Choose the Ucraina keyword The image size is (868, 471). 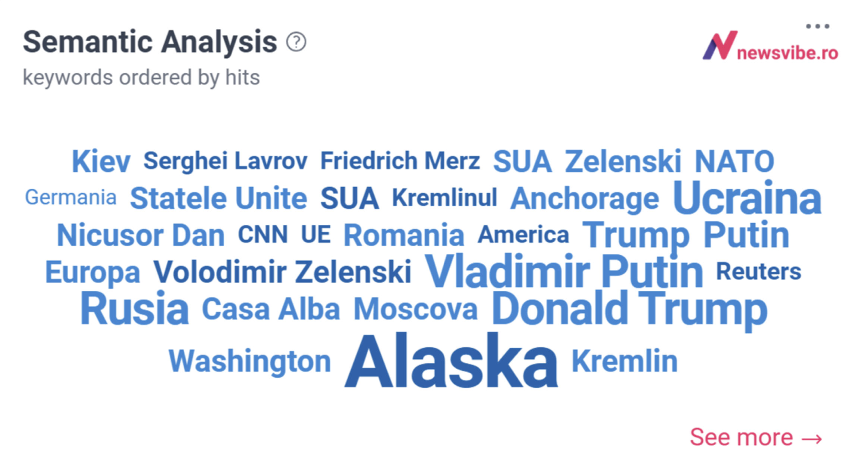tap(747, 197)
